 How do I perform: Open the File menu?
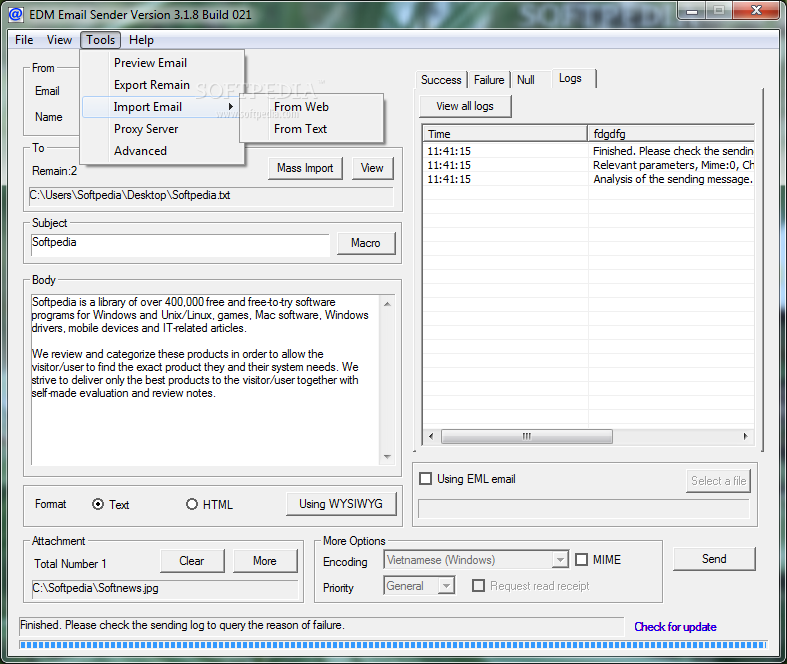tap(24, 40)
